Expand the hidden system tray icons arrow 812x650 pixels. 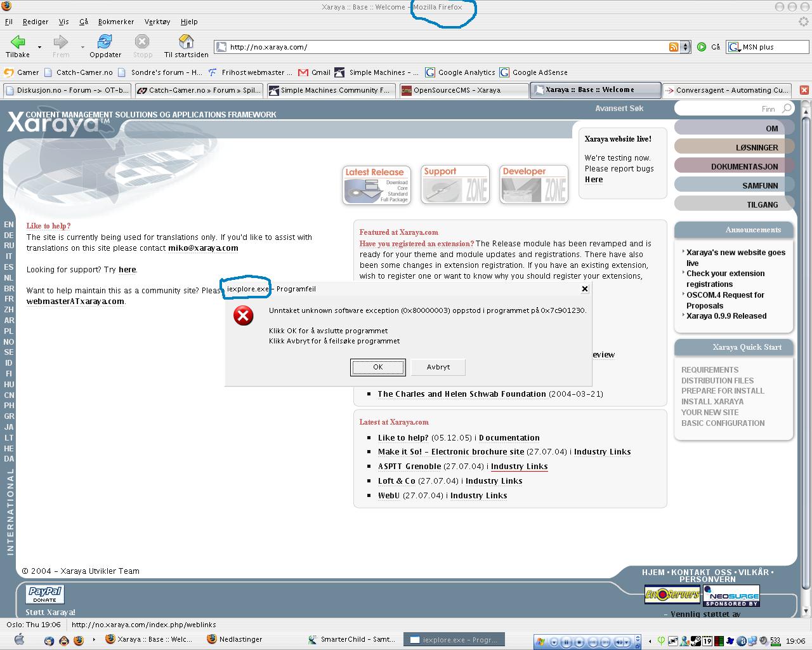point(650,641)
